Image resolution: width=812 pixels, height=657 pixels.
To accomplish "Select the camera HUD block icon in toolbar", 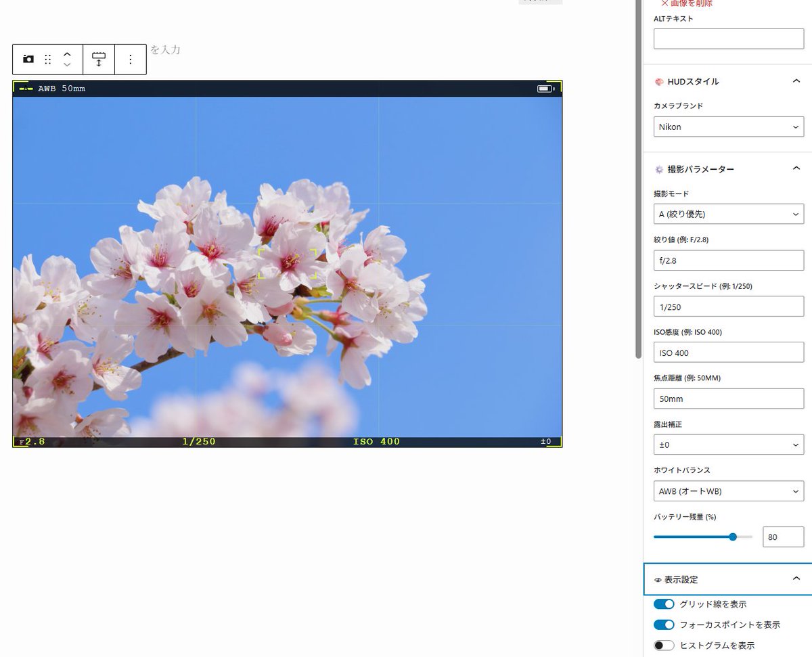I will (28, 59).
